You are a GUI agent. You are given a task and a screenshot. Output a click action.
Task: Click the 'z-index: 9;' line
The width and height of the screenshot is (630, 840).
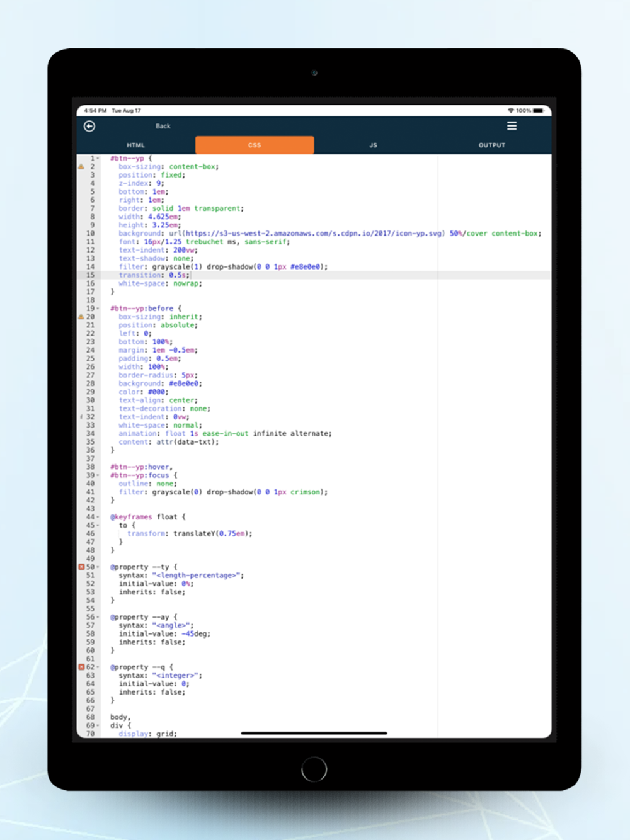pos(142,183)
